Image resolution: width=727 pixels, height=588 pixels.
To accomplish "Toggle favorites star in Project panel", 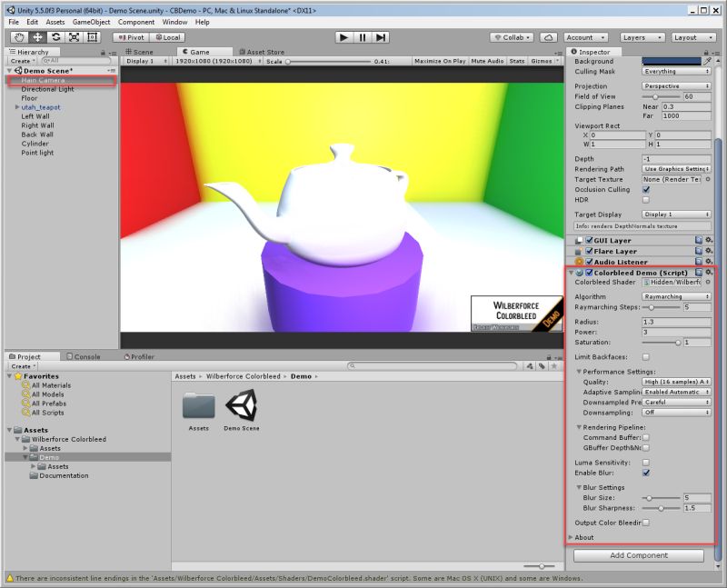I will point(553,366).
